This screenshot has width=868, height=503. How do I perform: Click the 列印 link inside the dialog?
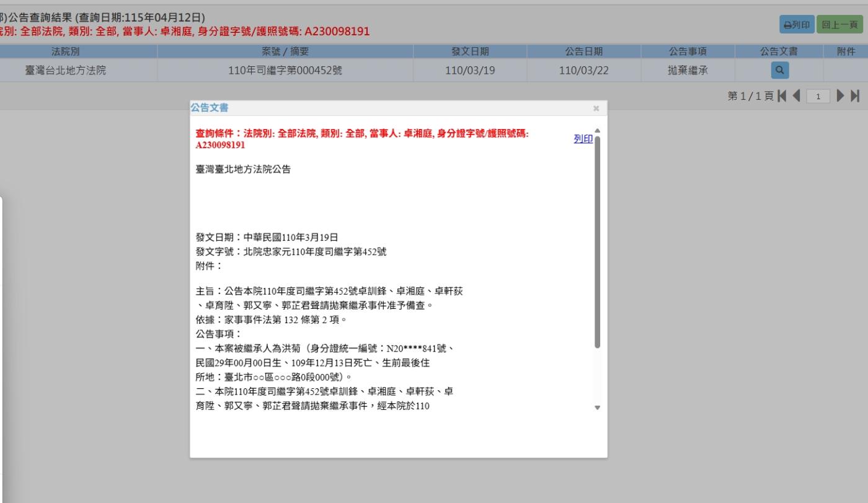[x=583, y=139]
